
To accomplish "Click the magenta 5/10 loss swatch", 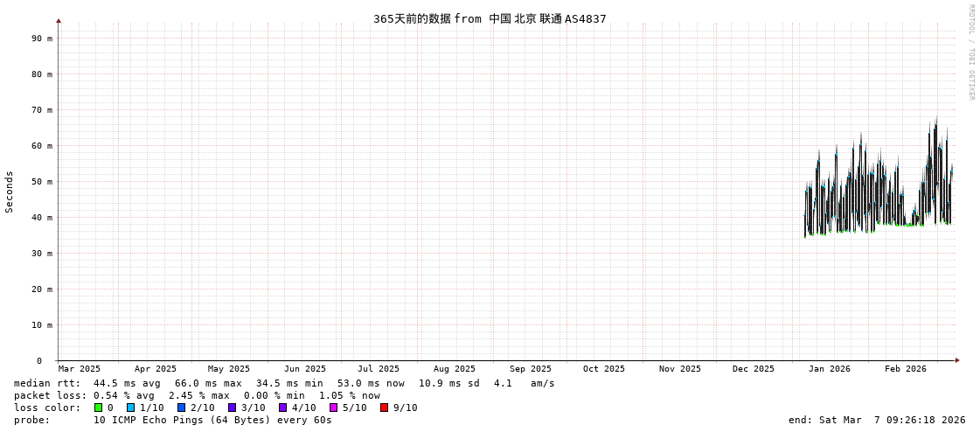I will tap(333, 408).
